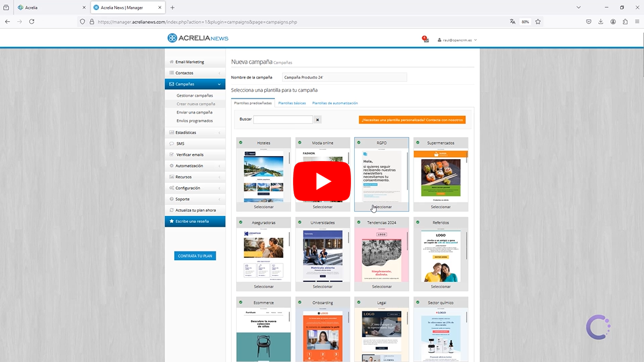Click the Nombre de la campaña input field
This screenshot has width=644, height=362.
345,77
